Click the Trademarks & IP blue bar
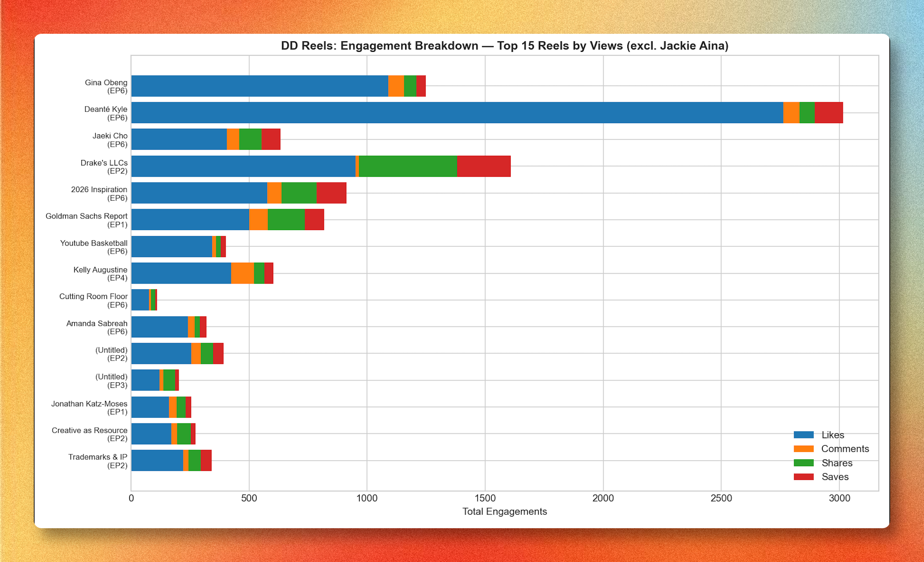Viewport: 924px width, 562px height. [x=157, y=461]
